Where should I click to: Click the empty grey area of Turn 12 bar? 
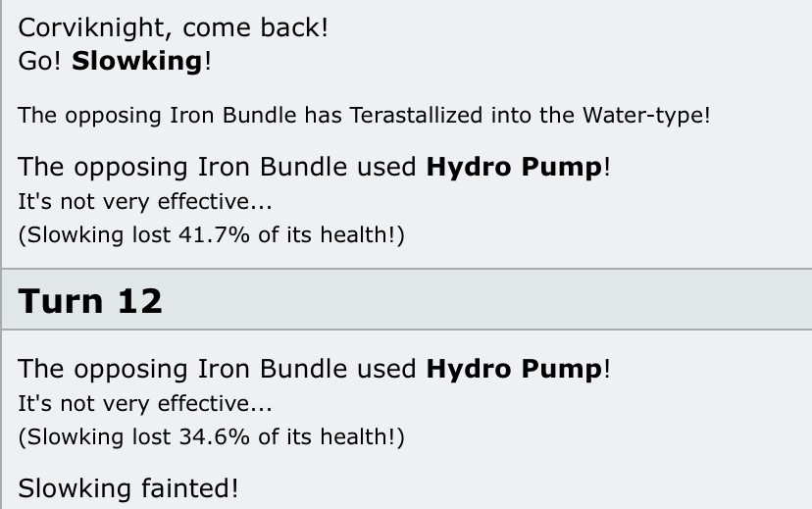490,300
